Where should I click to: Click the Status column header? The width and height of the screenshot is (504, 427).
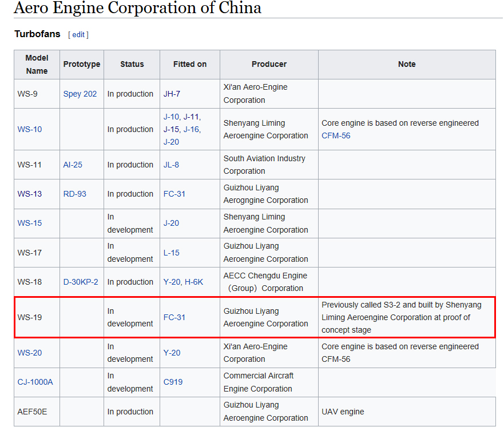point(132,64)
